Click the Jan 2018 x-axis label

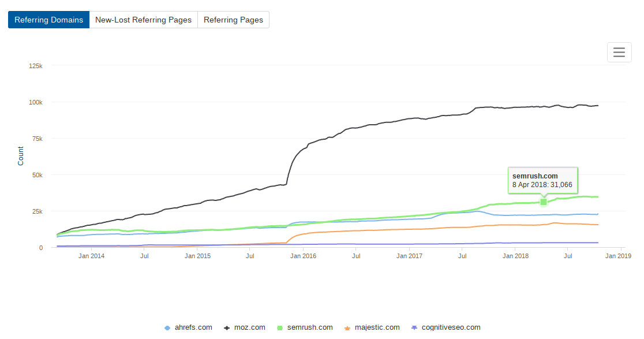[x=515, y=256]
